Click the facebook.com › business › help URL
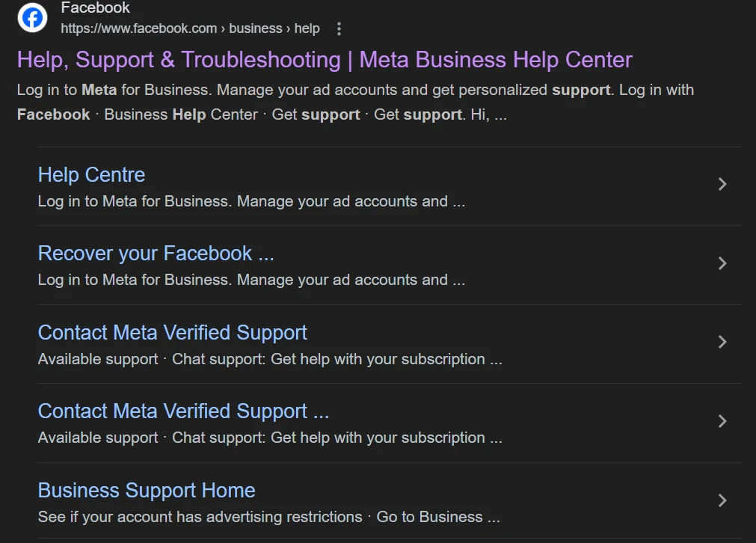This screenshot has width=756, height=543. click(190, 28)
